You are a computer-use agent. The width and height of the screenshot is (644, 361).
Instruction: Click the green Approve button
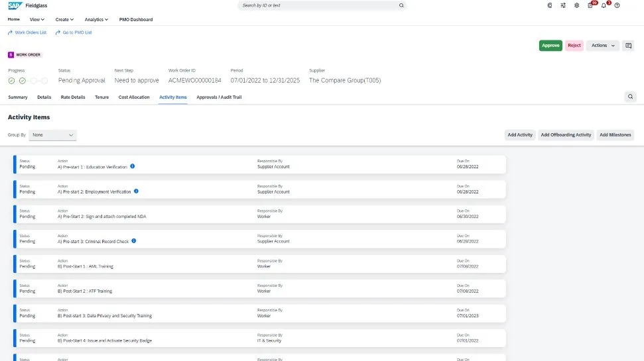[550, 46]
